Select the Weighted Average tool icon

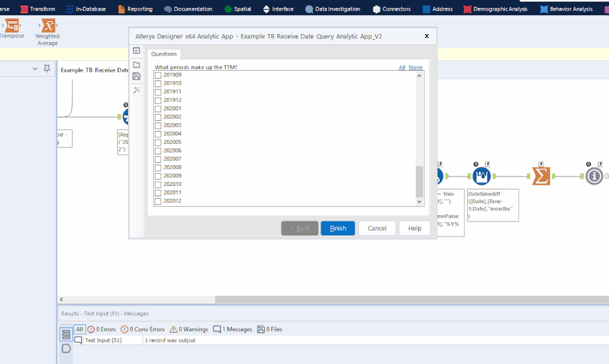(48, 26)
